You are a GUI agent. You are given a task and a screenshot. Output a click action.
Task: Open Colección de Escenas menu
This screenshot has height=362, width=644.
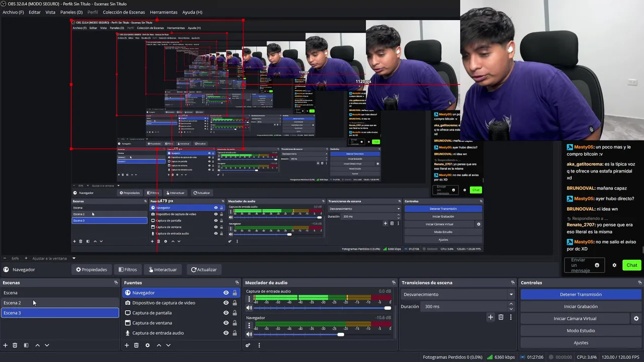(x=124, y=12)
